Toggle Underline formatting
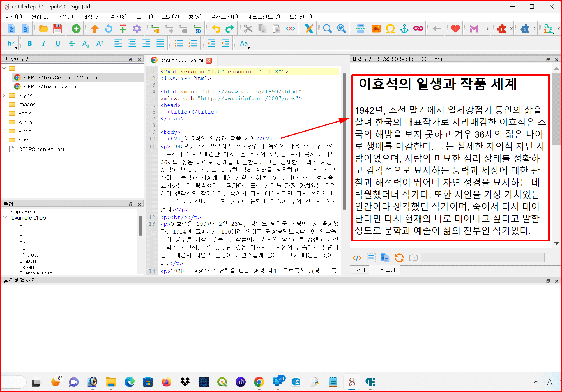Viewport: 562px width, 392px height. (x=57, y=43)
